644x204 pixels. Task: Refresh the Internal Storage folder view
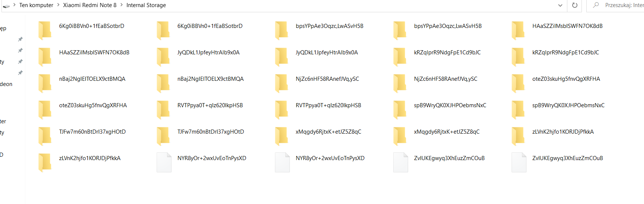tap(574, 5)
